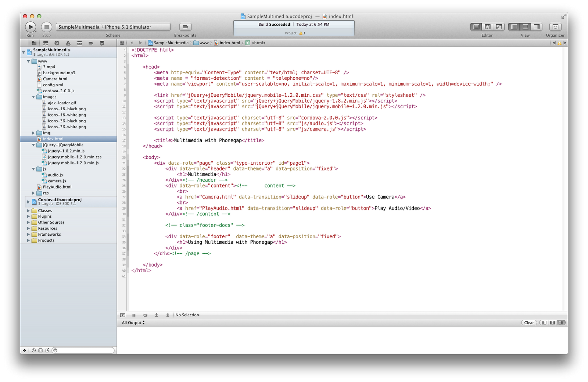
Task: Expand the img folder
Action: pos(33,133)
